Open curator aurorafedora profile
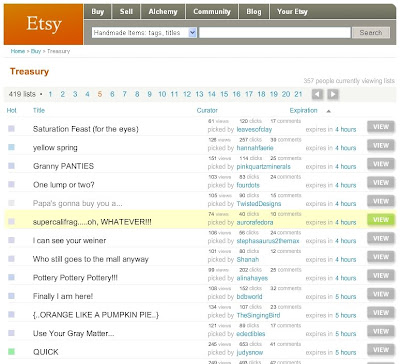The height and width of the screenshot is (364, 400). 255,222
